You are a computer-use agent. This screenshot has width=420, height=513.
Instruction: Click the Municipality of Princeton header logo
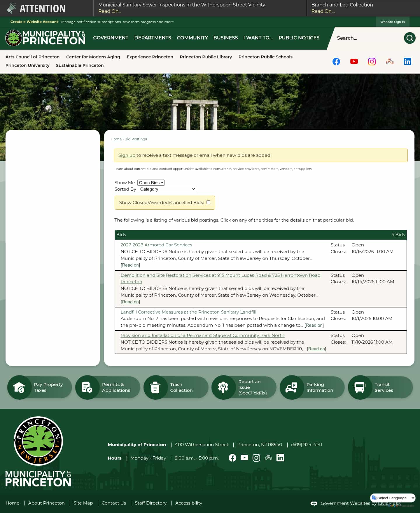(x=45, y=38)
